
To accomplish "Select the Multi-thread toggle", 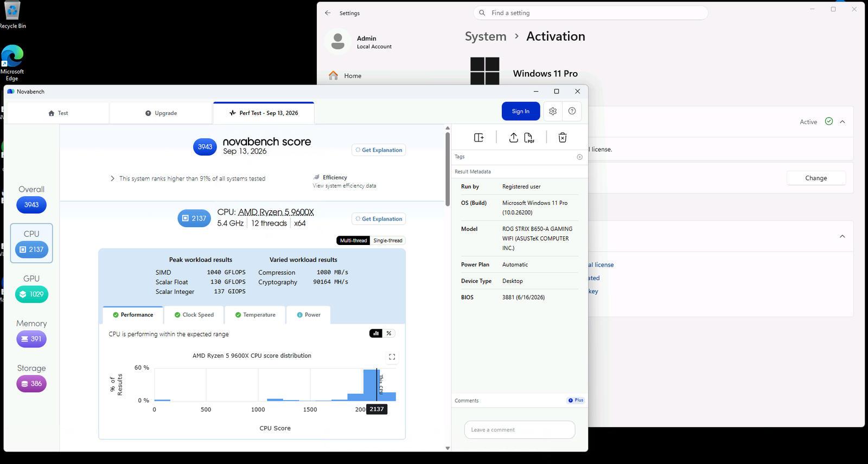I will pyautogui.click(x=354, y=240).
